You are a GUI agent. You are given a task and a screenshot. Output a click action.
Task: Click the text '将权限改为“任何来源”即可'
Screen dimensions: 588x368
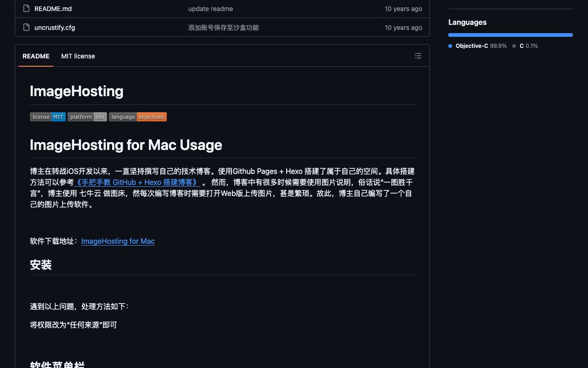[73, 325]
